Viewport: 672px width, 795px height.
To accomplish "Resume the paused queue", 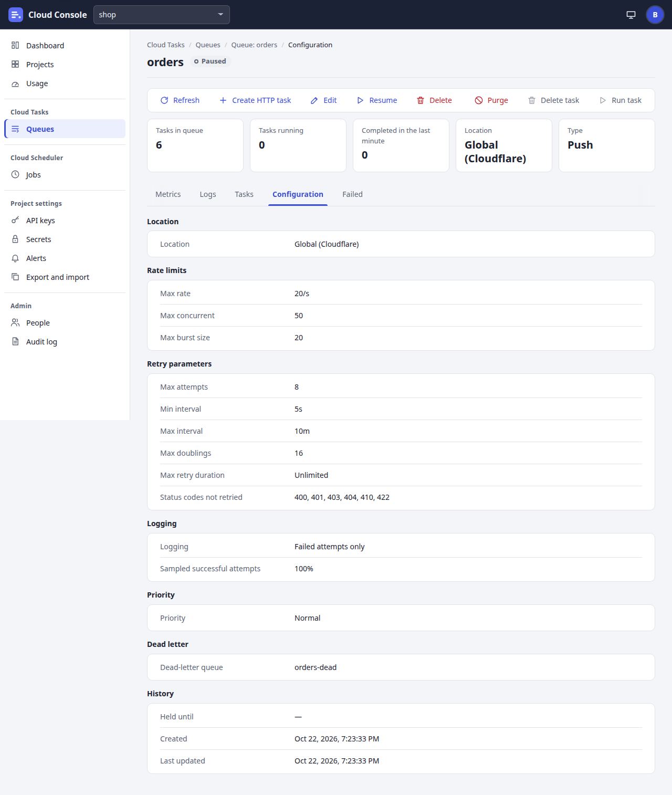I will click(x=377, y=100).
